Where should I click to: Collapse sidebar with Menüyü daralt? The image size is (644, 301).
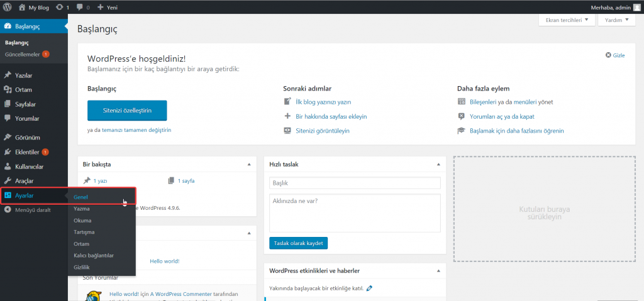[33, 210]
